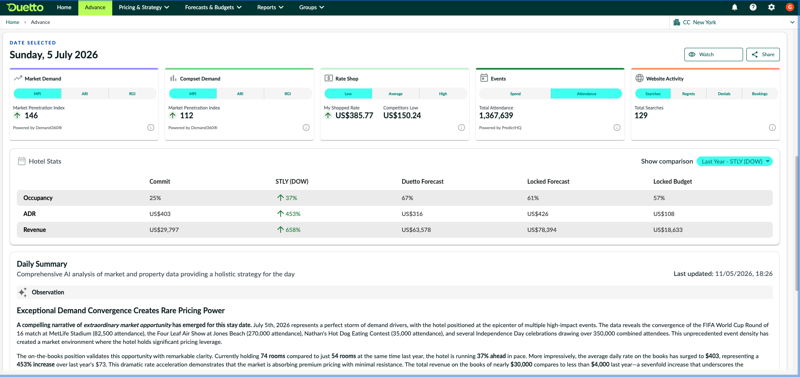Switch Events card to Spend
800x377 pixels.
point(515,94)
